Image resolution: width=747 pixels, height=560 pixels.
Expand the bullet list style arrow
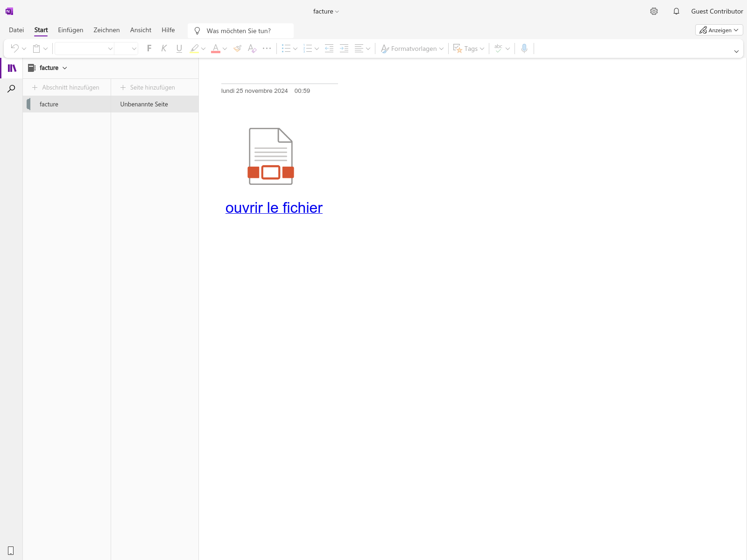coord(295,49)
